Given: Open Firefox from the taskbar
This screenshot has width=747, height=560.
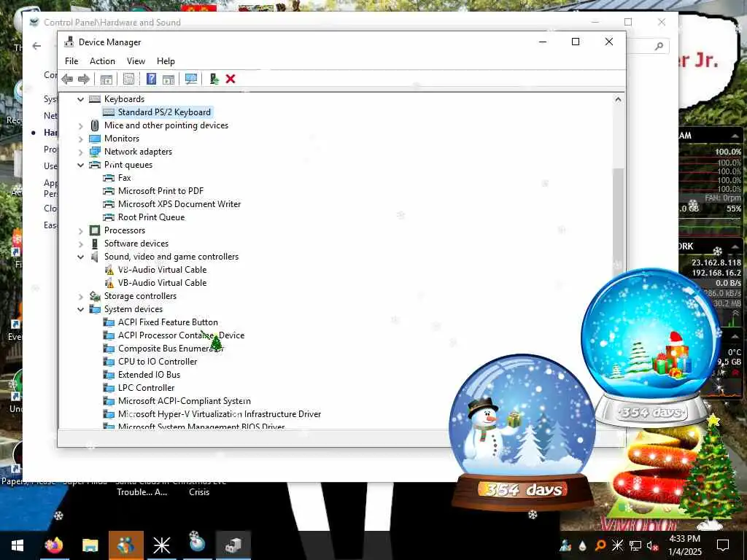Looking at the screenshot, I should coord(54,545).
